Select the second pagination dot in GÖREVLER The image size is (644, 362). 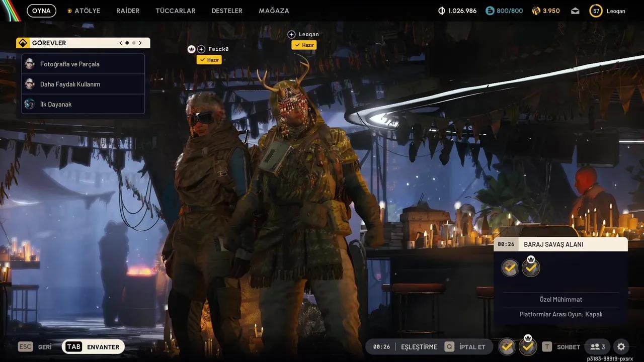(x=133, y=43)
